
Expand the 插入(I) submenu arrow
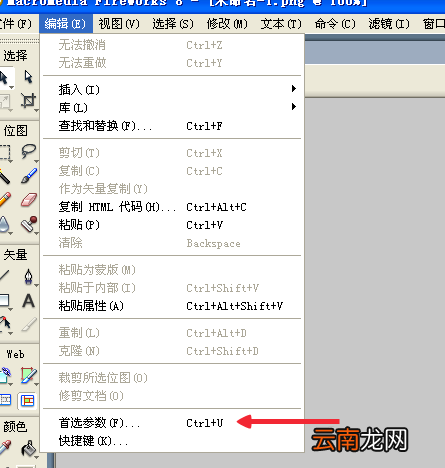(x=294, y=88)
